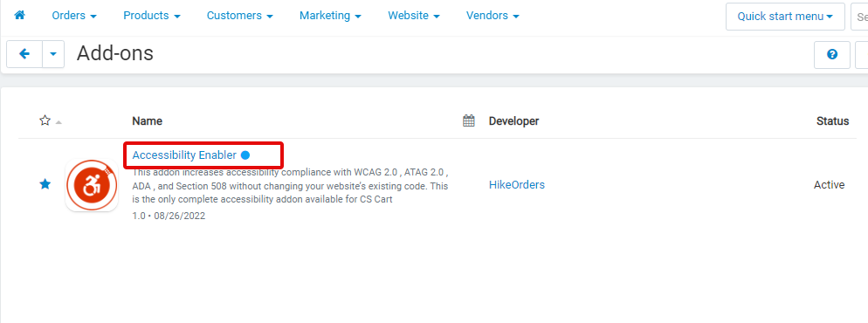Screen dimensions: 868x323
Task: Unfavorite the Accessibility Enabler add-on star
Action: point(45,184)
